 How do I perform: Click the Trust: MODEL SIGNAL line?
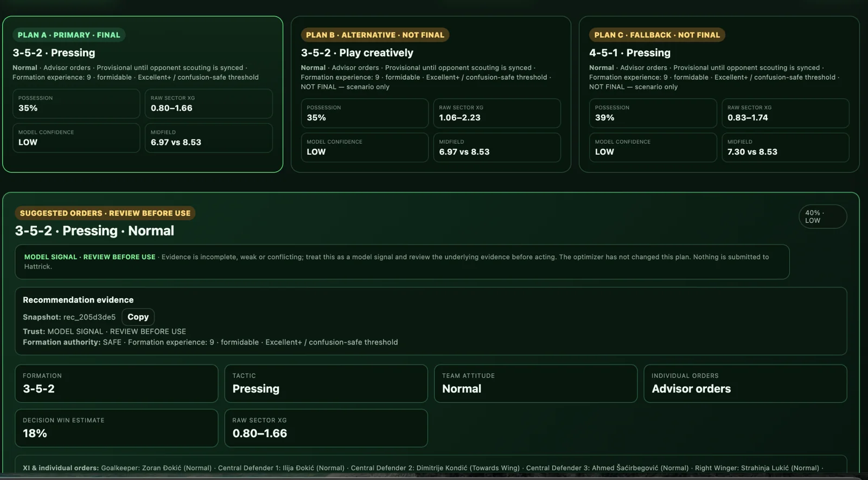click(104, 331)
